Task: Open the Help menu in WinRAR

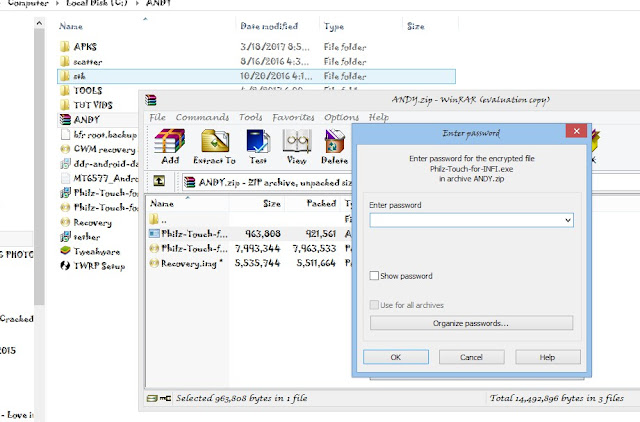Action: (x=379, y=117)
